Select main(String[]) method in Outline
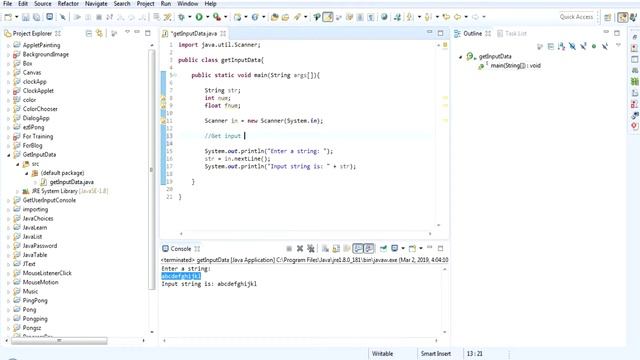Screen dimensions: 640x360 pos(515,65)
